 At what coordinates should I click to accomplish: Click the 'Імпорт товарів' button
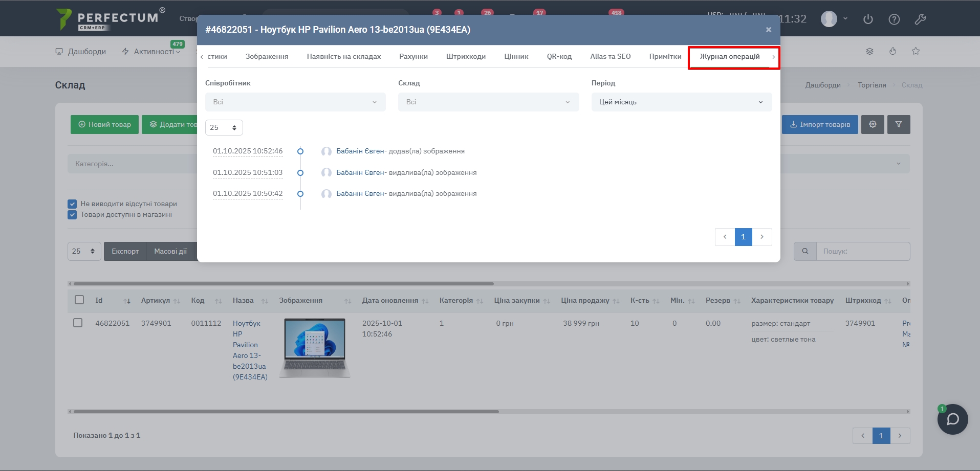pyautogui.click(x=819, y=124)
